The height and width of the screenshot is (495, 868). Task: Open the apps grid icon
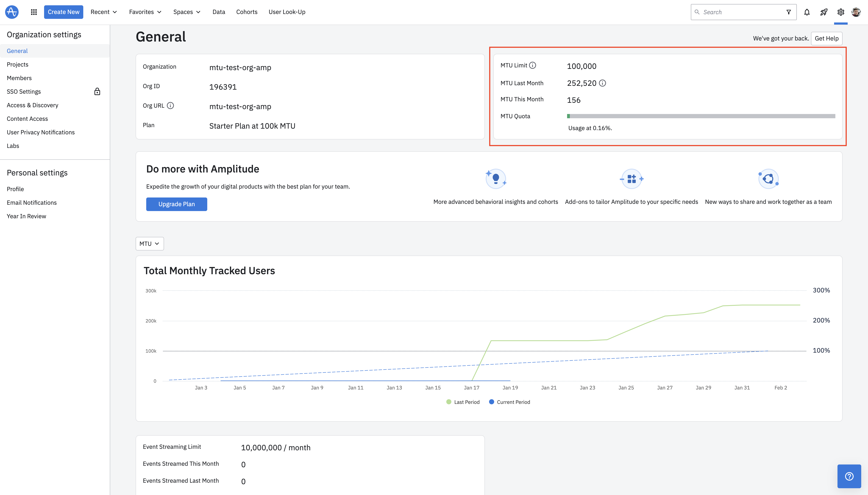pos(34,12)
